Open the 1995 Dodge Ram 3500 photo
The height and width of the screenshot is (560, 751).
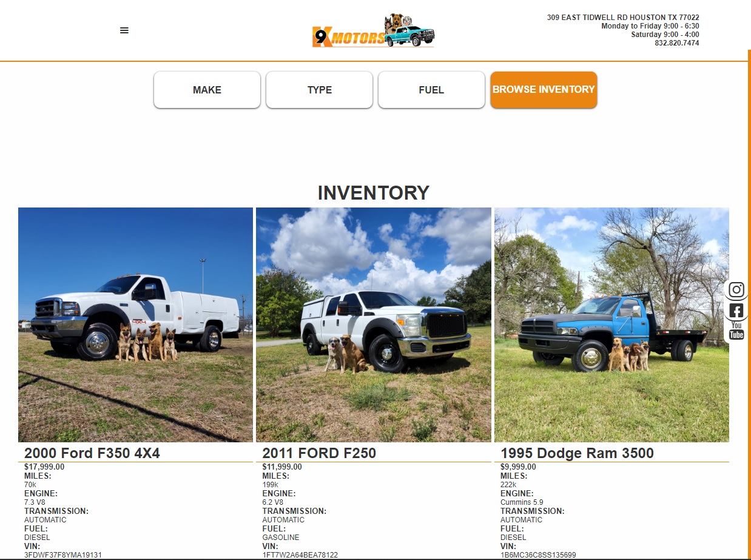[611, 325]
